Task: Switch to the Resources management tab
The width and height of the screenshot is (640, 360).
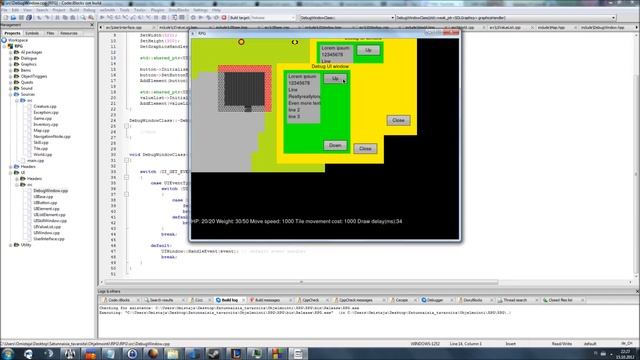Action: (x=69, y=33)
